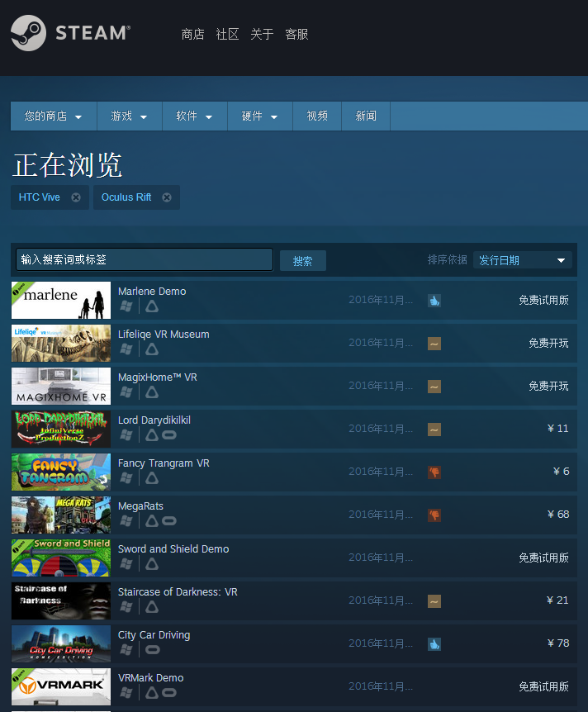Click Lifeliqe VR Museum mixed review icon
This screenshot has width=588, height=712.
(434, 344)
